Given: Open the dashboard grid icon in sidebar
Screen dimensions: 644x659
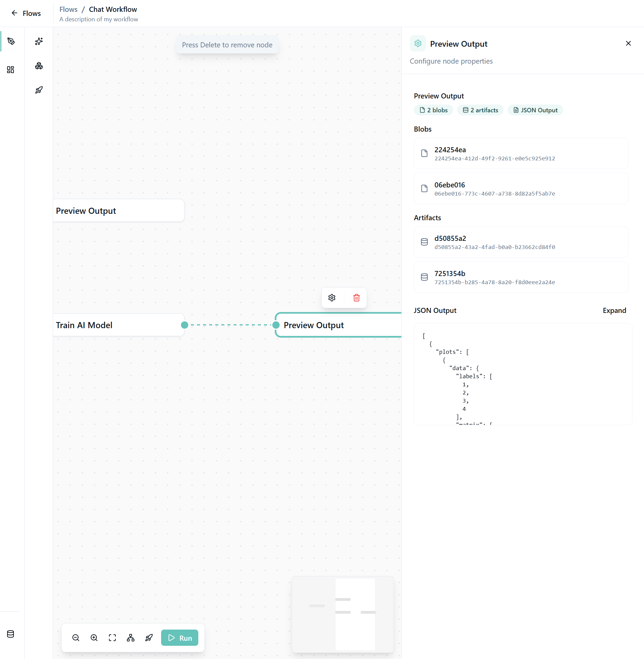Looking at the screenshot, I should (10, 70).
